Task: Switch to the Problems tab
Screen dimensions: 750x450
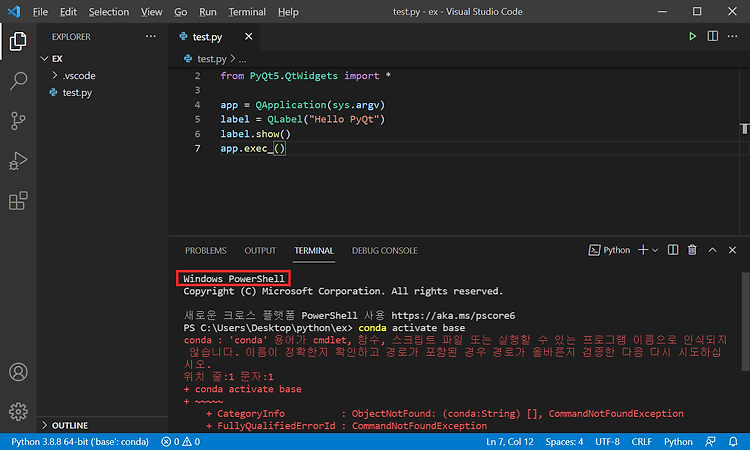Action: pos(206,251)
